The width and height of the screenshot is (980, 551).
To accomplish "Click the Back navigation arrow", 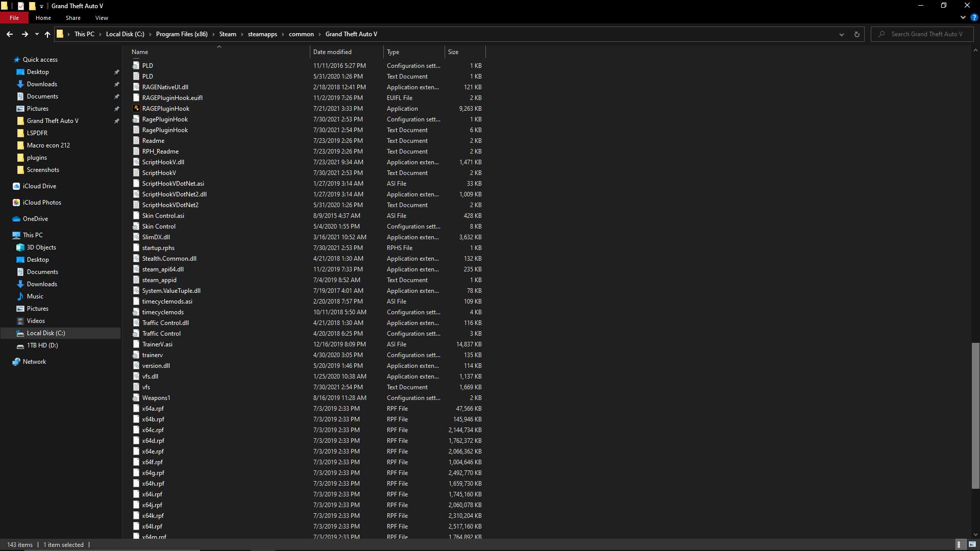I will coord(10,34).
